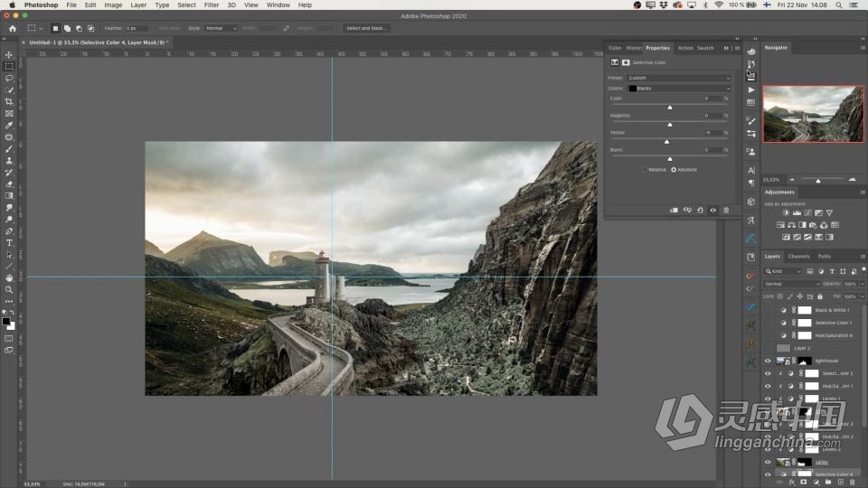Select the Horizontal Type tool
Screen dimensions: 868x488
[9, 243]
